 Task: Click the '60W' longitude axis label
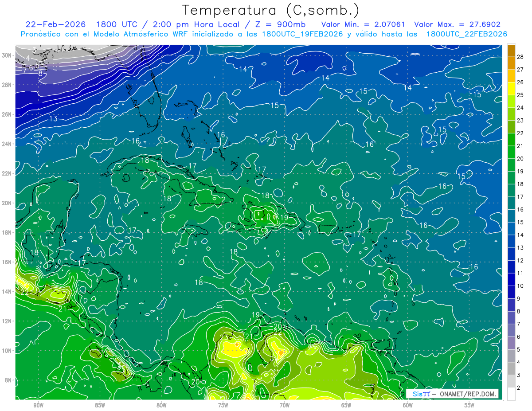pyautogui.click(x=408, y=405)
